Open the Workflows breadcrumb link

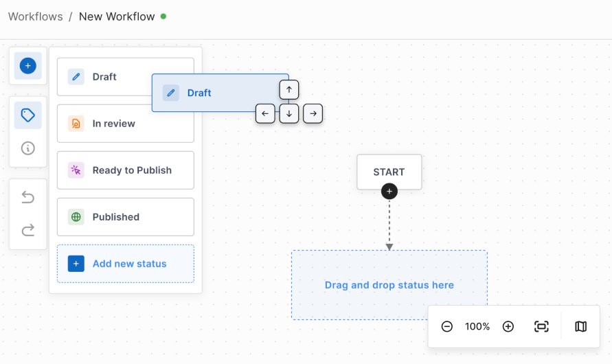[x=36, y=16]
